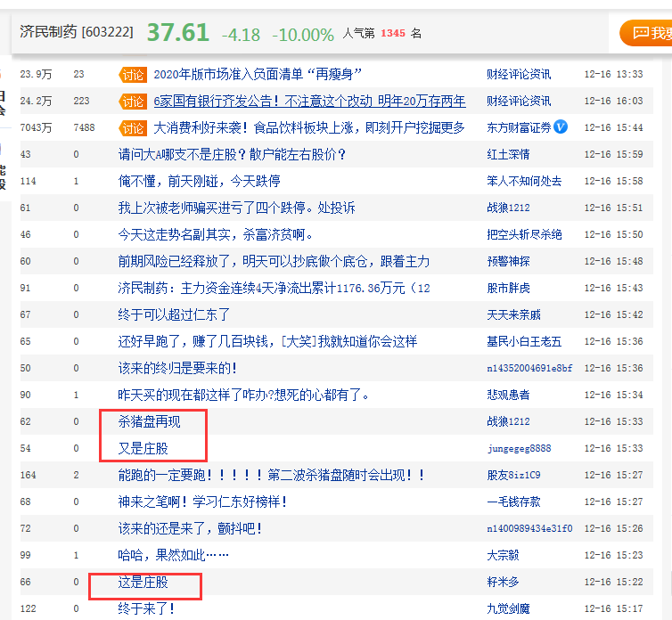Click the orange comment button at top right
This screenshot has height=620, width=672.
tap(646, 33)
